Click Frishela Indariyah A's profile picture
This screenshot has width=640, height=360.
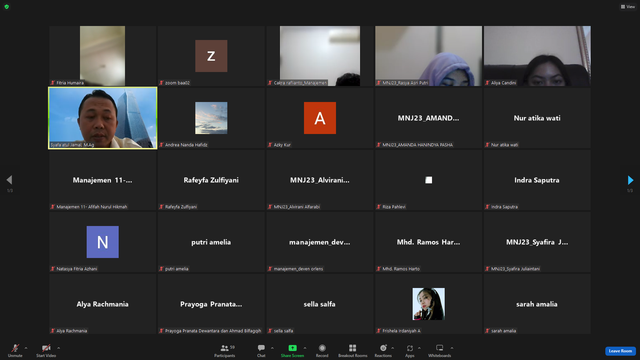coord(429,304)
